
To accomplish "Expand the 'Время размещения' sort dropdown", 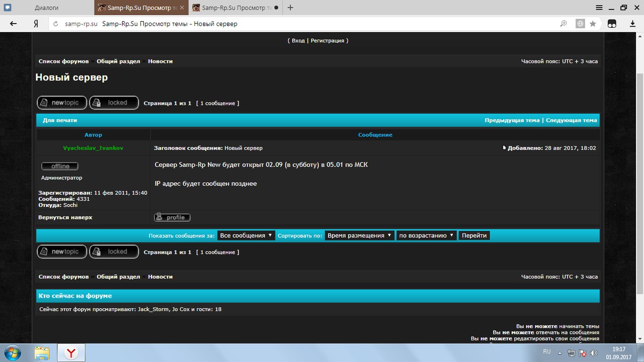I will point(359,235).
